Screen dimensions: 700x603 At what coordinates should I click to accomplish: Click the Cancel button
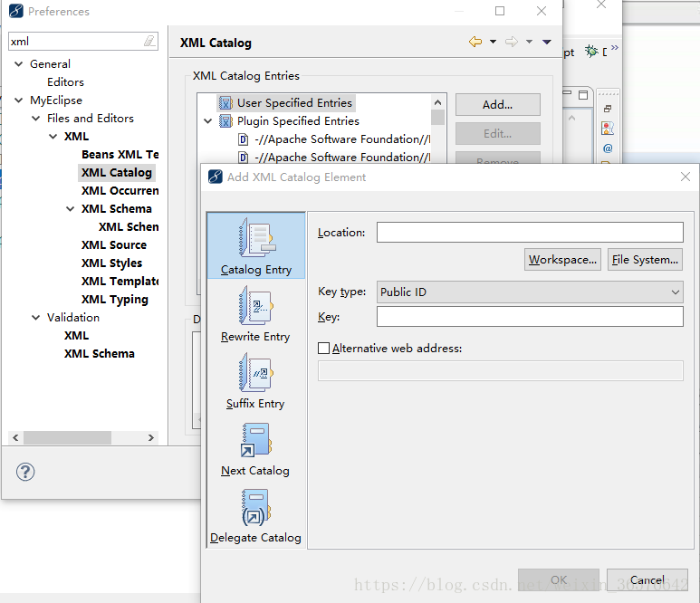tap(647, 579)
